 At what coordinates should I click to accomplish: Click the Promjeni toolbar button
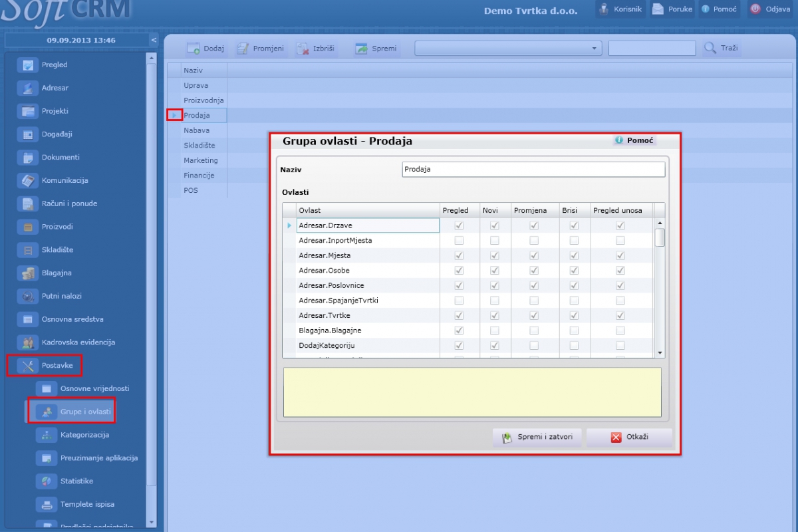(x=260, y=49)
